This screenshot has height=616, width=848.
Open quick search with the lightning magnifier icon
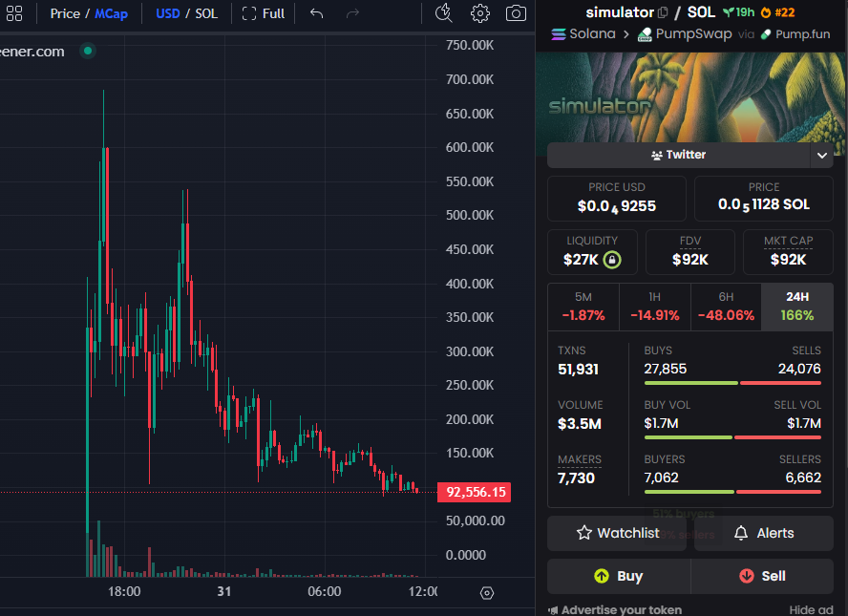(x=442, y=13)
